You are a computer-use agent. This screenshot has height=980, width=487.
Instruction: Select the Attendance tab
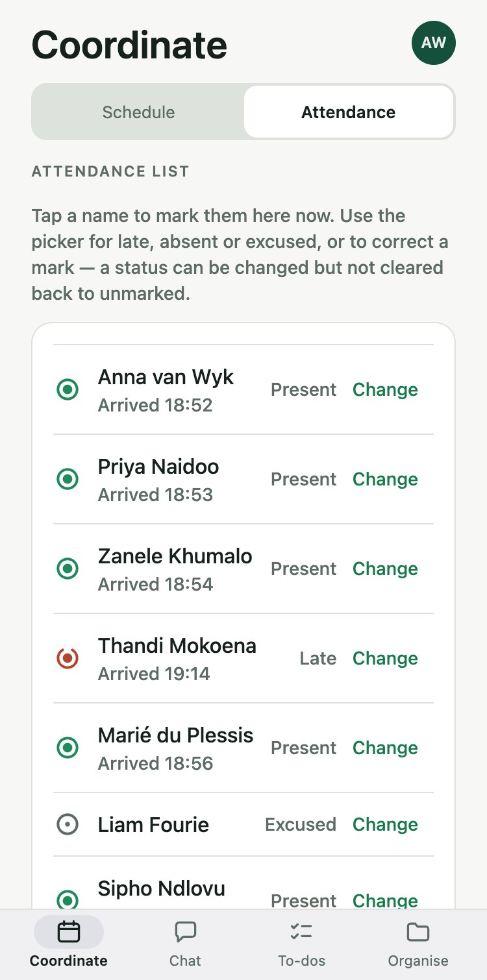pyautogui.click(x=349, y=112)
